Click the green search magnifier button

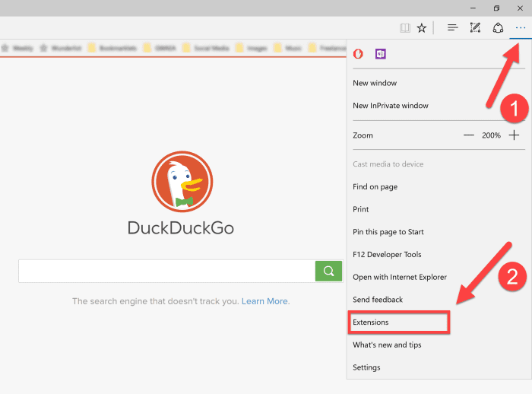328,271
